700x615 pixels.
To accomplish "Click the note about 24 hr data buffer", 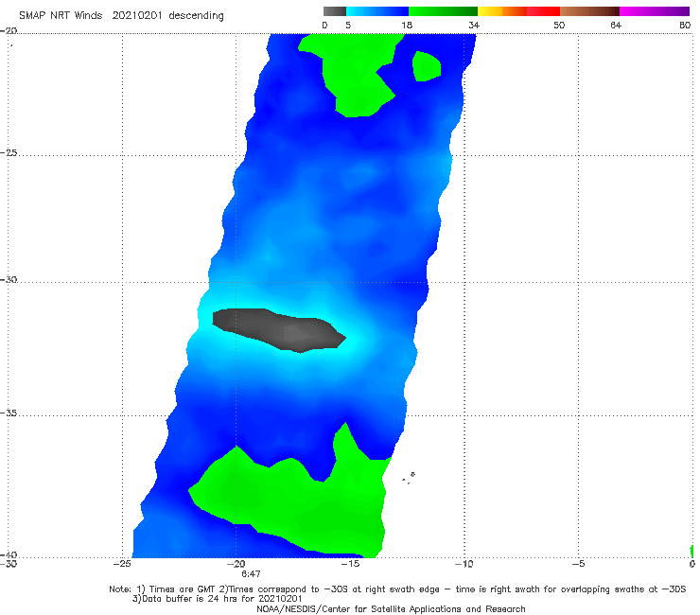I will 217,599.
